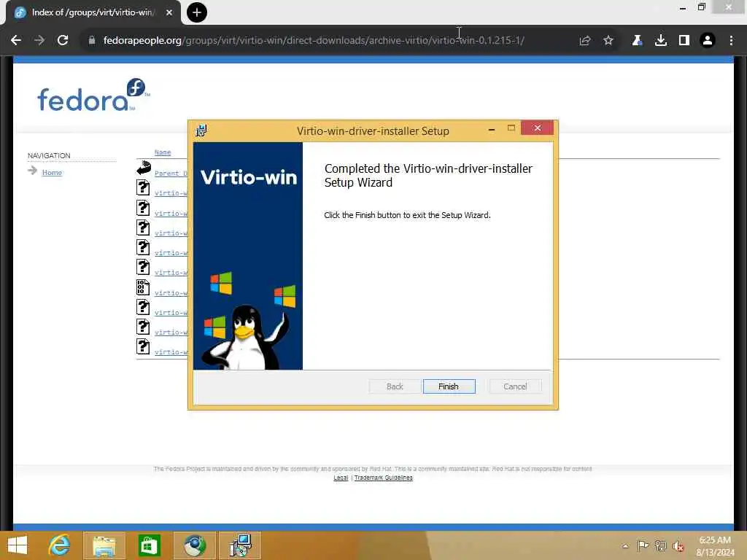Click the network tray icon
Screen dimensions: 747x560
[660, 545]
